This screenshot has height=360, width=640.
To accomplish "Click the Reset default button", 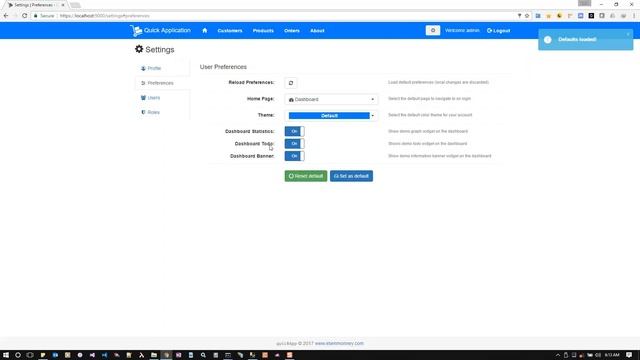I will tap(306, 176).
